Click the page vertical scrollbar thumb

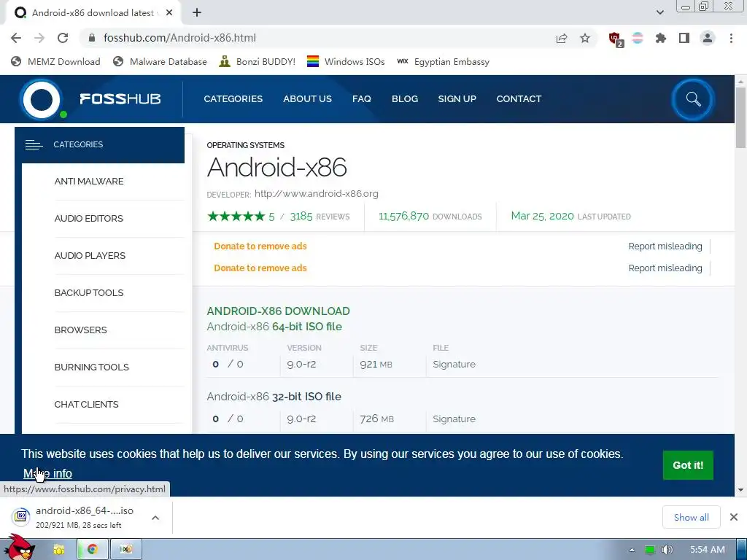pyautogui.click(x=740, y=117)
